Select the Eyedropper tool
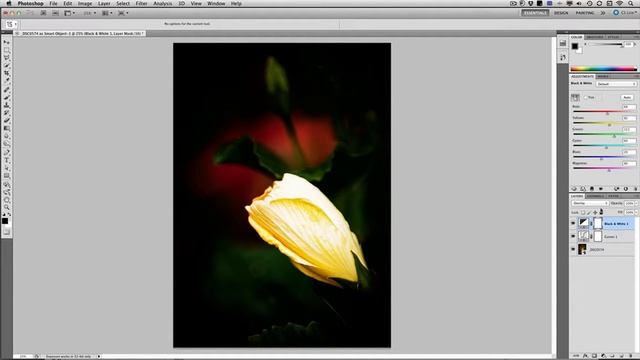Image resolution: width=640 pixels, height=360 pixels. coord(7,81)
